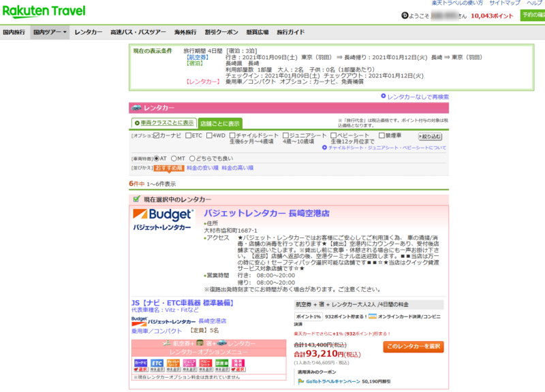Open 国内旅行 in the navigation bar

14,32
